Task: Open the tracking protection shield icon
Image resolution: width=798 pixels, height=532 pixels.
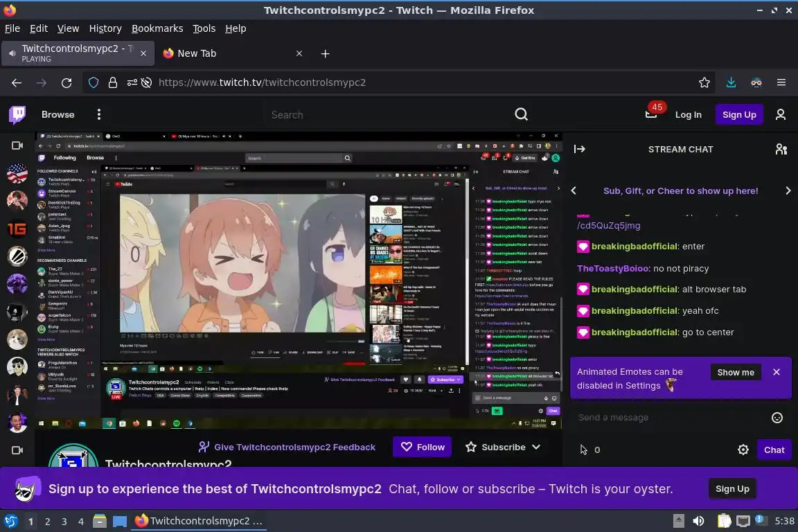Action: (94, 82)
